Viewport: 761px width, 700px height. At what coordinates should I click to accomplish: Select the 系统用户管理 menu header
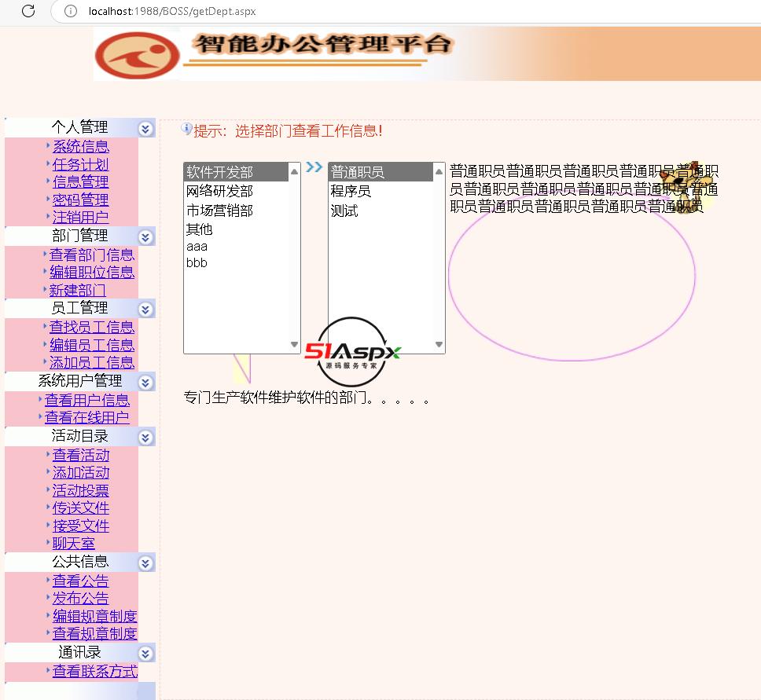tap(79, 381)
